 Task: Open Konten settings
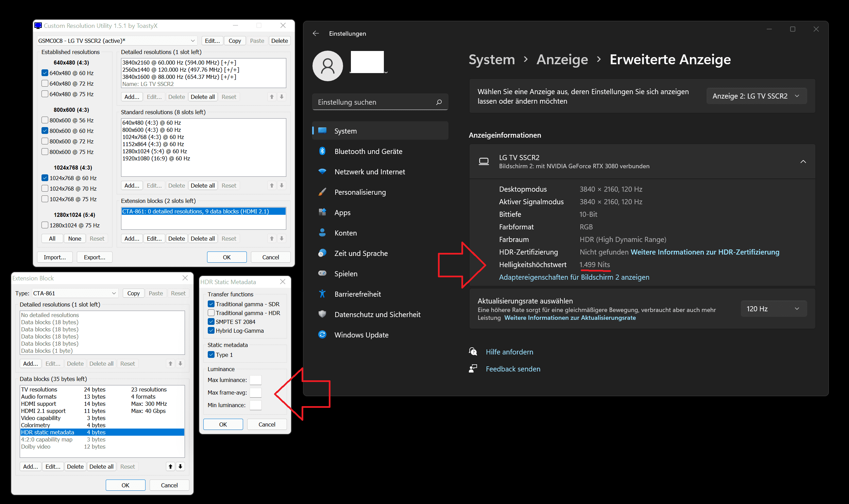[x=380, y=233]
